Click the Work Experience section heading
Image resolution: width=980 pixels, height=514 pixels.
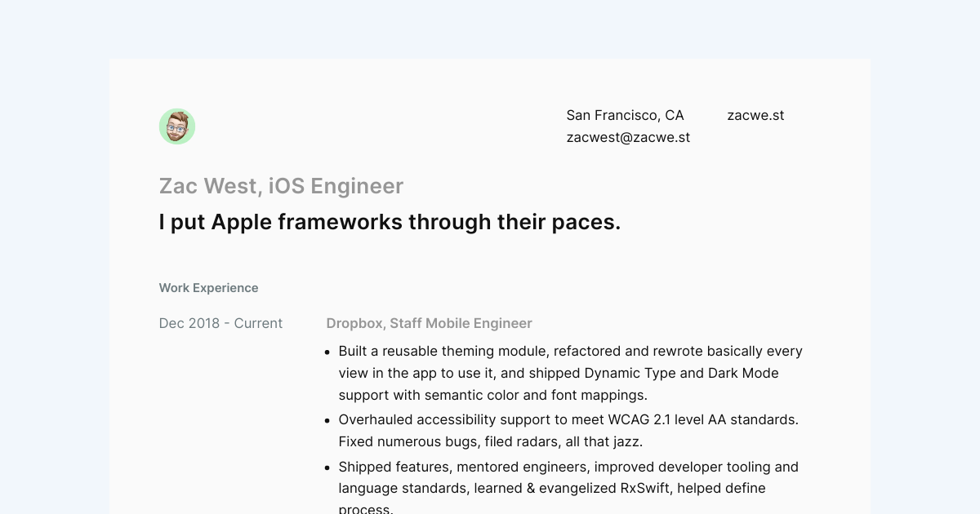(208, 288)
